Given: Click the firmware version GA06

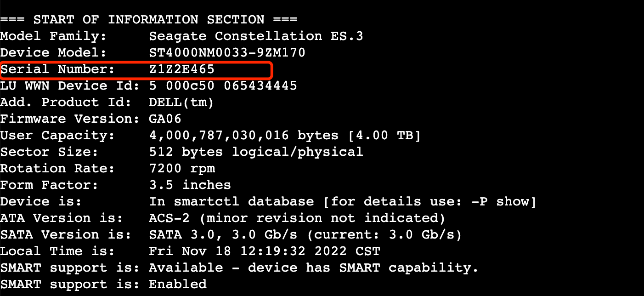Looking at the screenshot, I should 165,119.
